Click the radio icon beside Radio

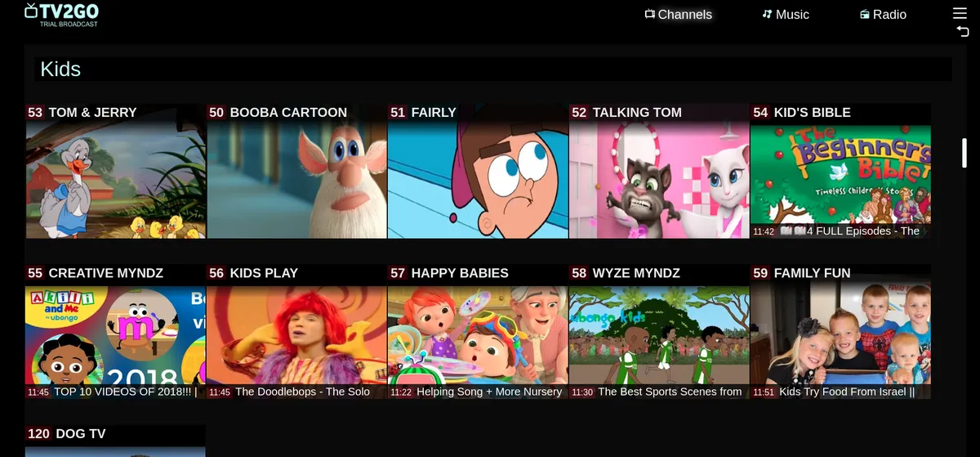coord(864,15)
